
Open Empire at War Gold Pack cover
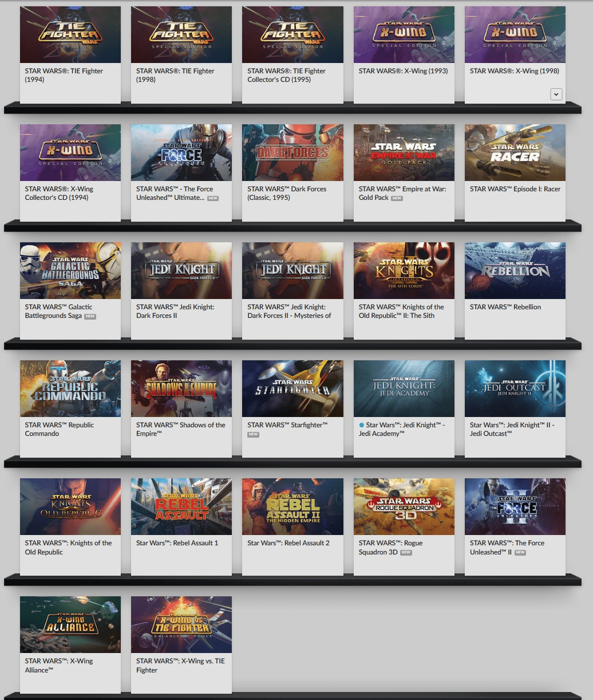404,152
